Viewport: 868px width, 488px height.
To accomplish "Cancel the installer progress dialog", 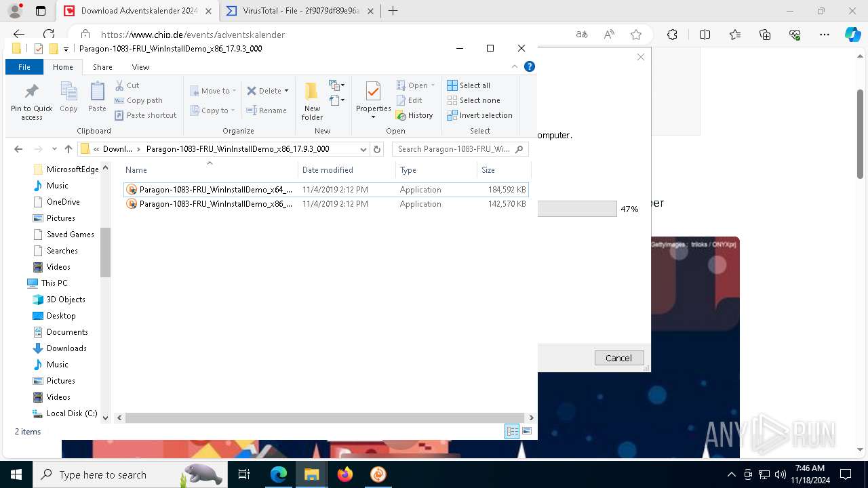I will [618, 358].
